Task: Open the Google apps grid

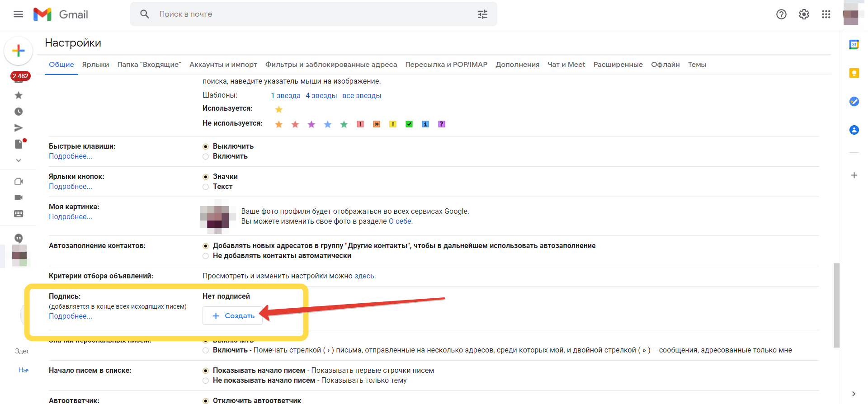Action: (826, 14)
